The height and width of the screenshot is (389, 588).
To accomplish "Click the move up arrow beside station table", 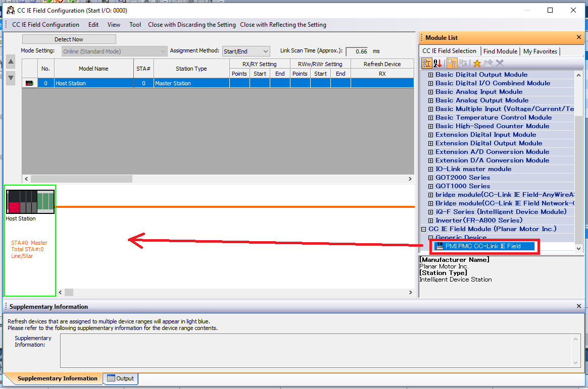I will coord(11,63).
